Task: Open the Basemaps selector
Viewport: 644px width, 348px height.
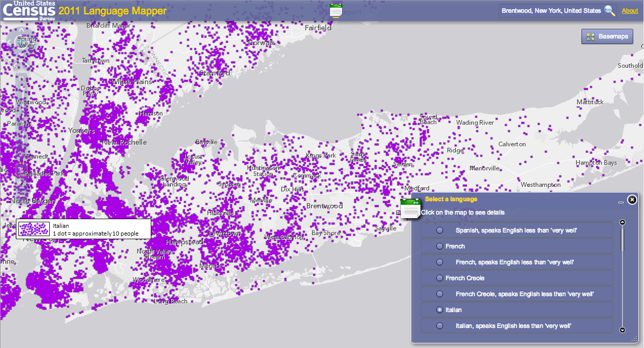Action: 608,36
